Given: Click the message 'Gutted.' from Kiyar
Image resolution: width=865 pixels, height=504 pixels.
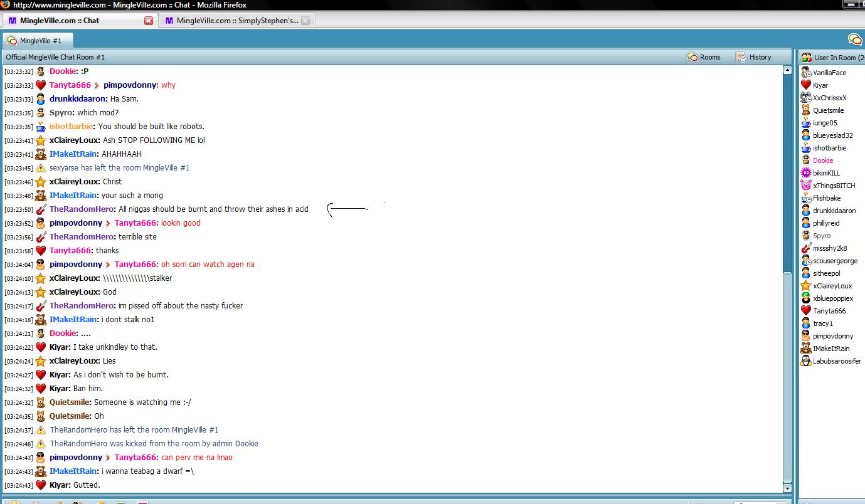Looking at the screenshot, I should (x=87, y=485).
